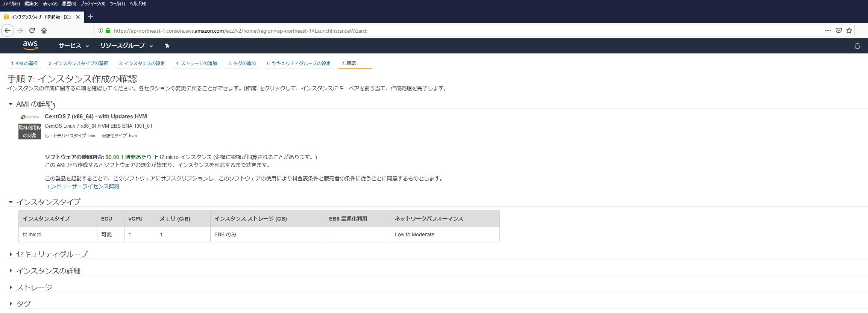Go to step 1. AMI の選択

pyautogui.click(x=24, y=64)
